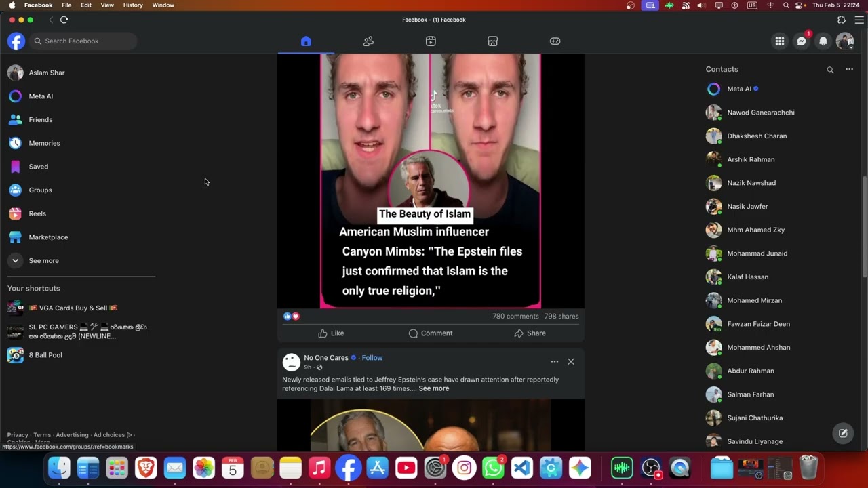This screenshot has width=868, height=488.
Task: Open the extensions puzzle icon in title bar
Action: tap(842, 20)
